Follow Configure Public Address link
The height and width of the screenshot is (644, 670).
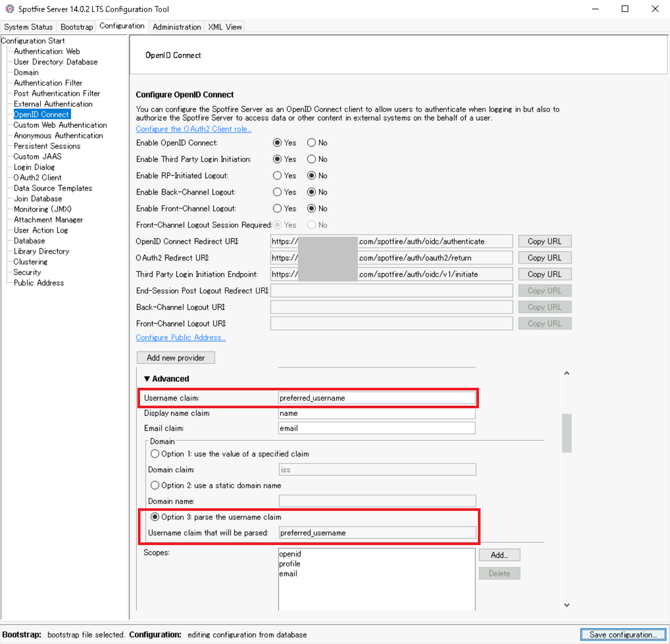[x=181, y=337]
